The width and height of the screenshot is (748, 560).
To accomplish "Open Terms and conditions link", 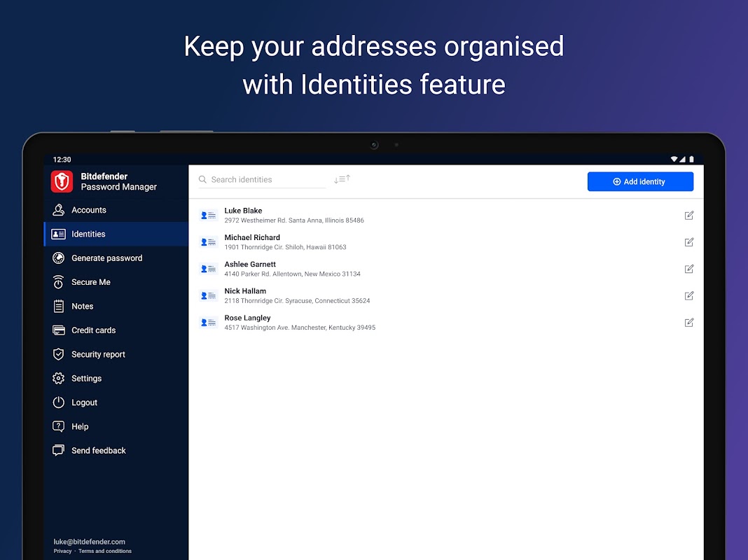I will (x=105, y=551).
